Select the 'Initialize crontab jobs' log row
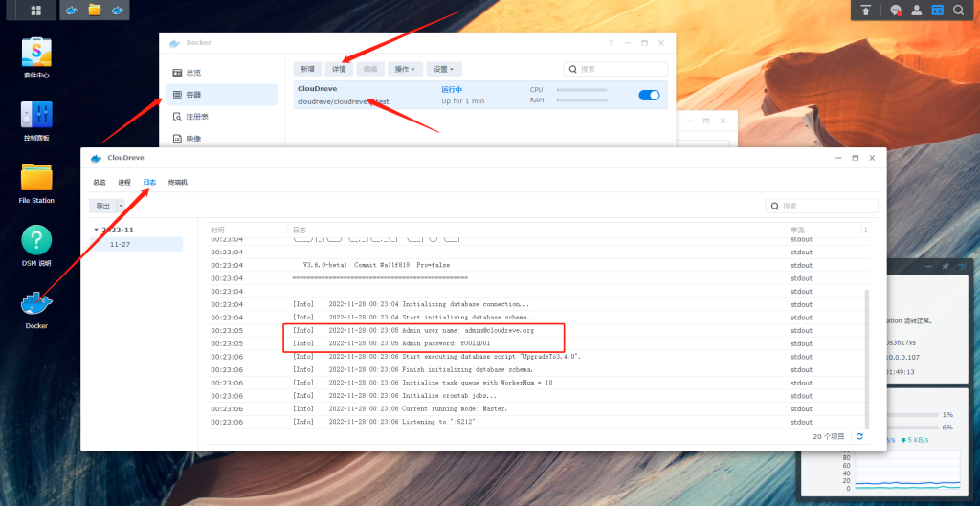 pyautogui.click(x=535, y=396)
